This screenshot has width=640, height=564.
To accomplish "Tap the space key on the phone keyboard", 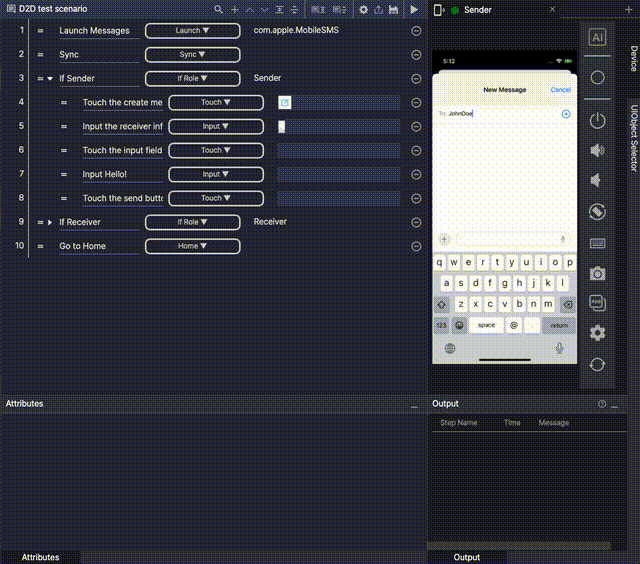I will click(x=486, y=325).
